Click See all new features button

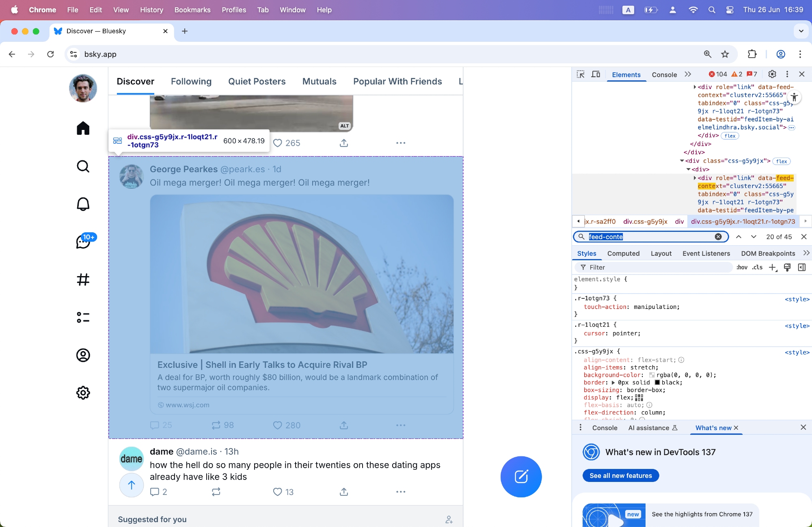pyautogui.click(x=620, y=475)
